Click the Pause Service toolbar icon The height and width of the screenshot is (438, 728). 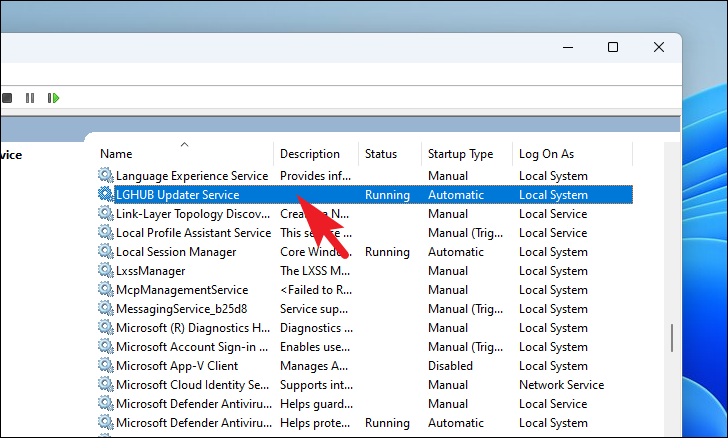click(x=30, y=98)
